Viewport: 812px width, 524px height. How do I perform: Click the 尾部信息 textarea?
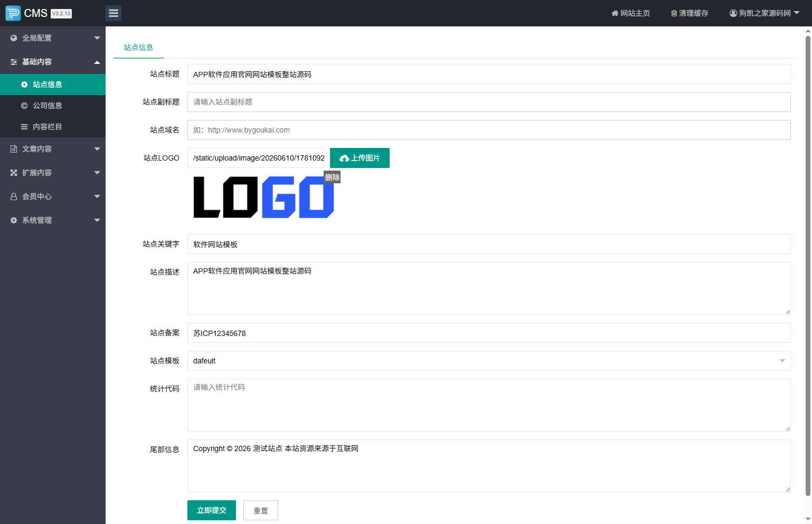coord(489,466)
